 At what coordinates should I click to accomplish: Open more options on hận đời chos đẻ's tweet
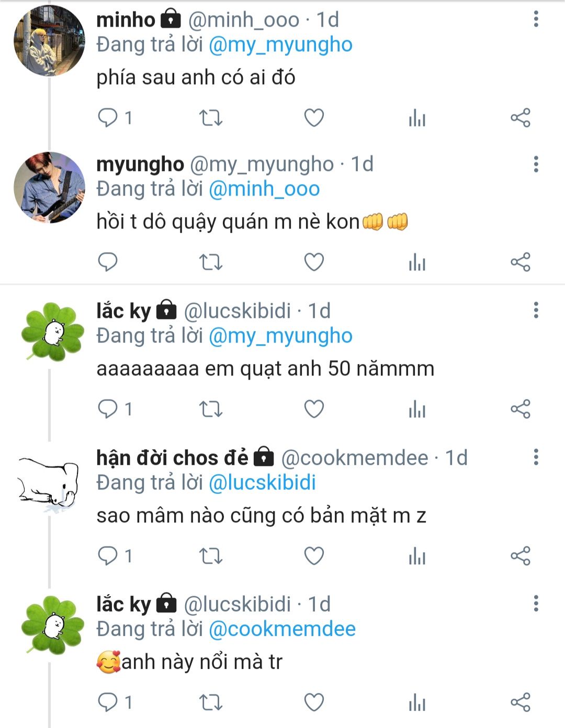(x=536, y=458)
